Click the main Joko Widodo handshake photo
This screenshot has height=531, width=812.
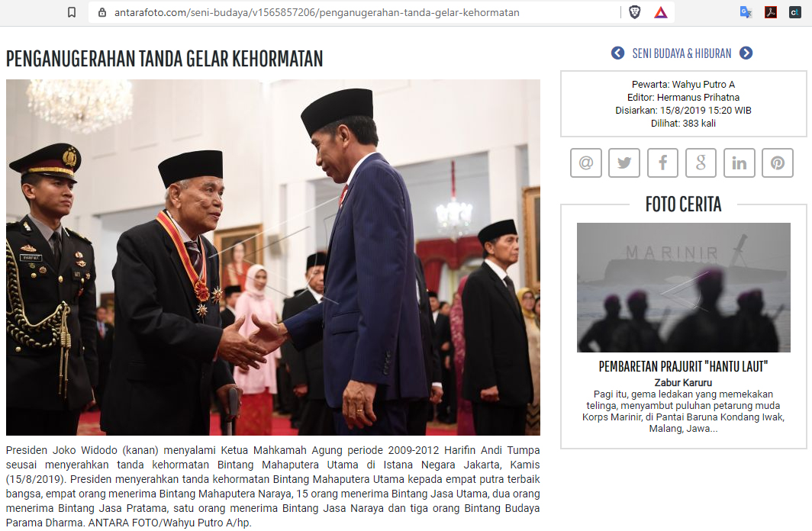[x=273, y=257]
